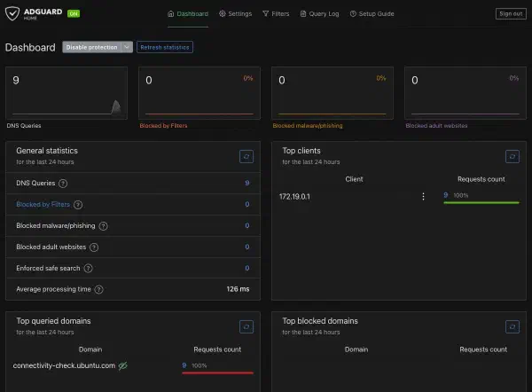
Task: Click the funnel icon beside Filters
Action: point(266,13)
